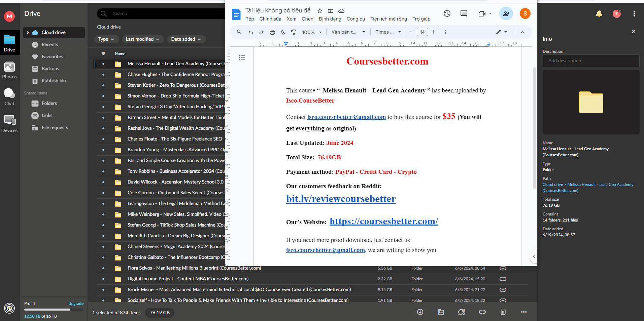Open paragraph style dropdown
Image resolution: width=644 pixels, height=321 pixels.
coord(348,32)
